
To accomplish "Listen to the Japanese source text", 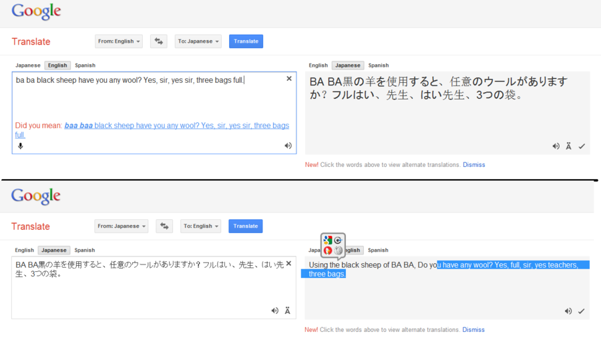I will click(275, 311).
